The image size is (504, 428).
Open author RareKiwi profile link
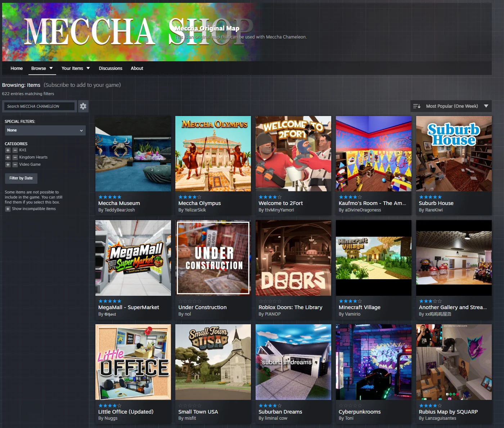[x=434, y=210]
